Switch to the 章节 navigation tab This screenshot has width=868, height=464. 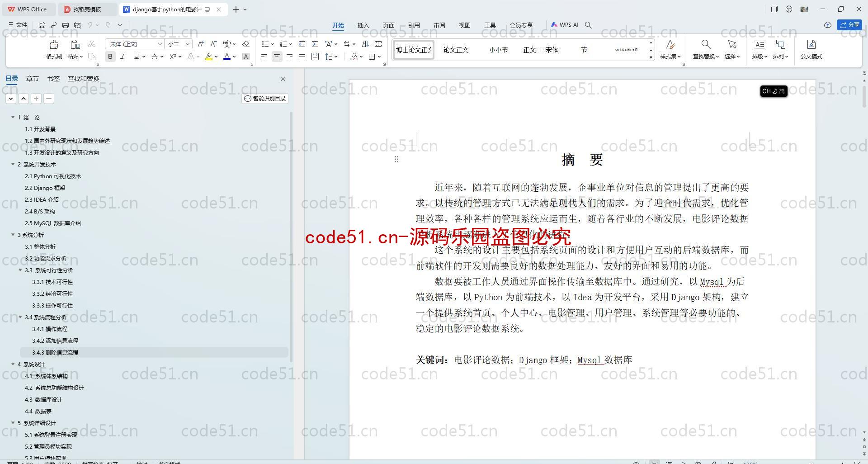pyautogui.click(x=32, y=79)
